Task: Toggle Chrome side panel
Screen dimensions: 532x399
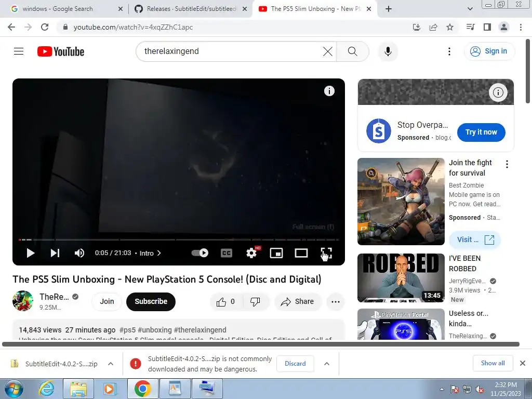Action: [487, 27]
